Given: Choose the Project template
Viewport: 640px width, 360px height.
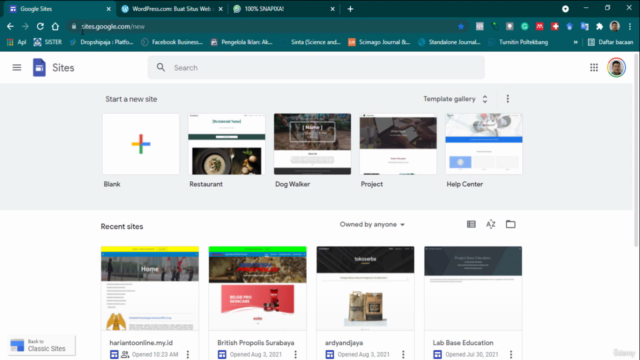Looking at the screenshot, I should point(398,144).
